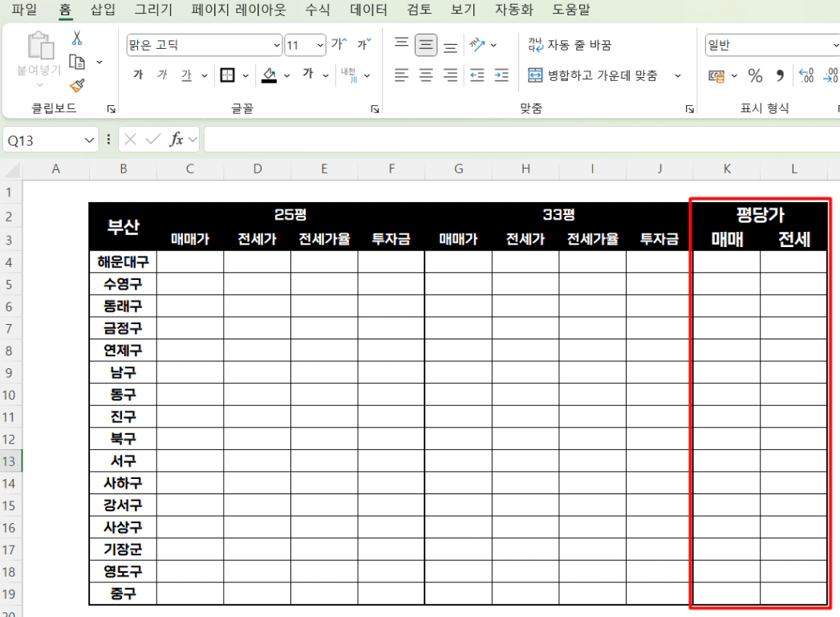Toggle bold formatting button
This screenshot has width=840, height=617.
[x=138, y=75]
